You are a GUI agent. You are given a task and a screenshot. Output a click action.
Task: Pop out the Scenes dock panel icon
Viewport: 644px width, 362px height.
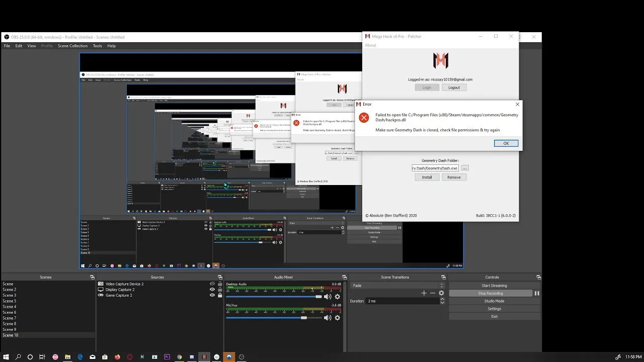92,277
